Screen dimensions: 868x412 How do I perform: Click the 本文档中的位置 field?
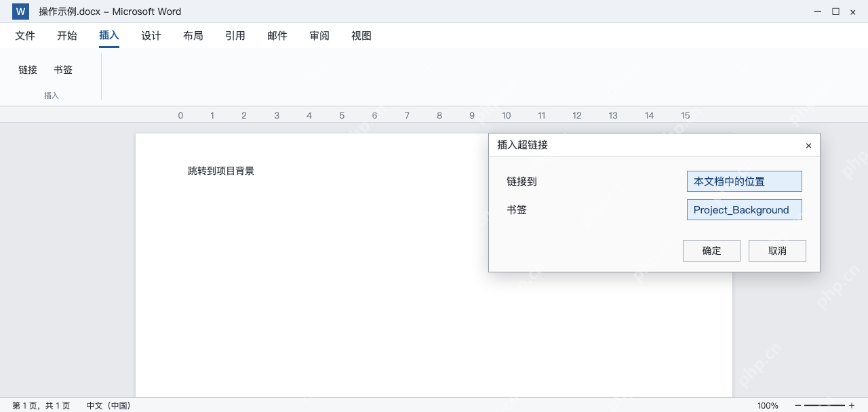point(745,182)
